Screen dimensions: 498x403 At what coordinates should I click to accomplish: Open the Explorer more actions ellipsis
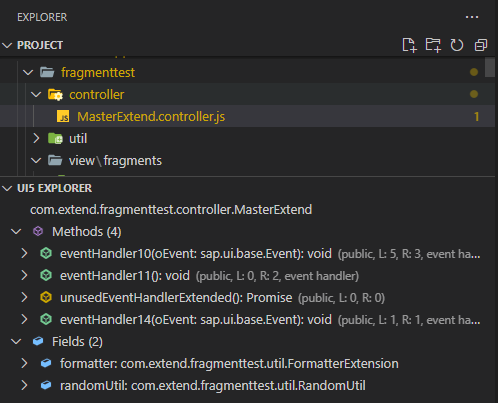[472, 17]
